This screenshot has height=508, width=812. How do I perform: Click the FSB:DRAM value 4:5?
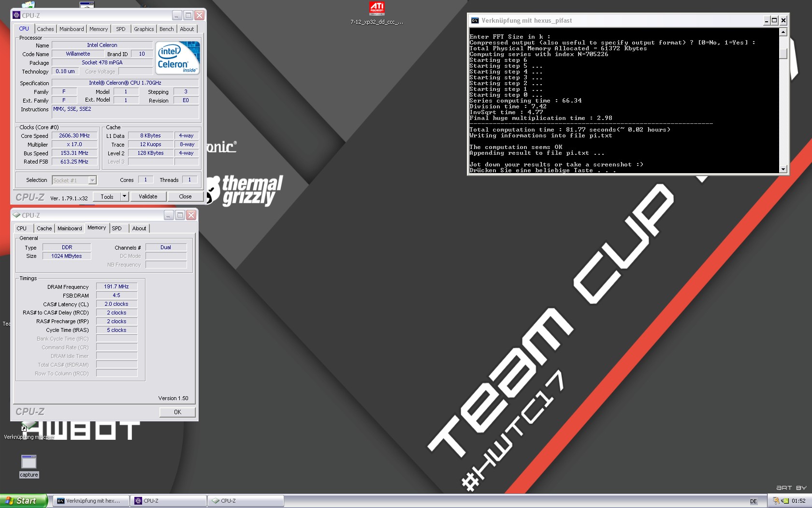point(116,296)
